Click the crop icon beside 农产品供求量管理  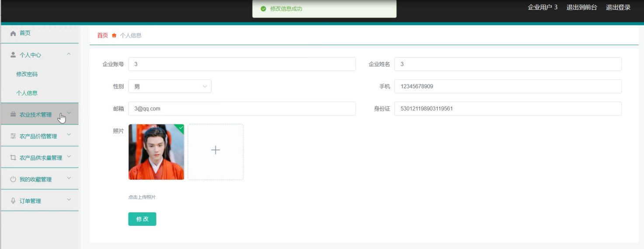point(13,158)
